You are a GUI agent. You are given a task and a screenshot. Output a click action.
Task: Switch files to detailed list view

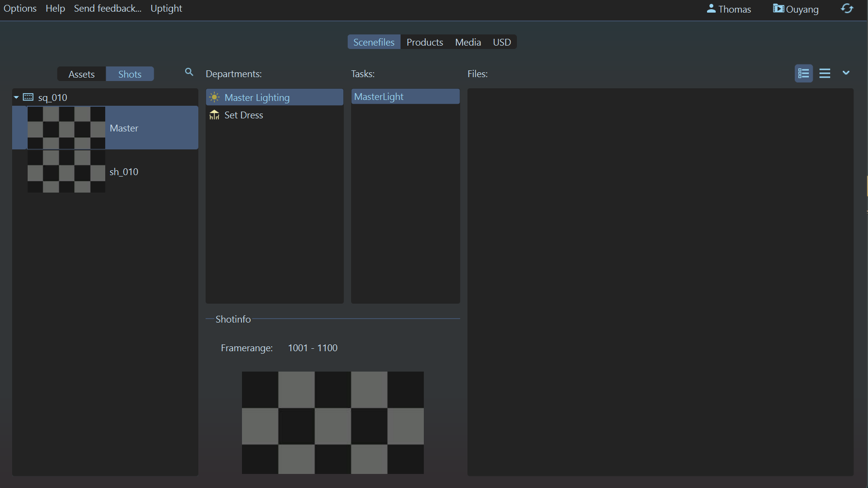click(804, 73)
